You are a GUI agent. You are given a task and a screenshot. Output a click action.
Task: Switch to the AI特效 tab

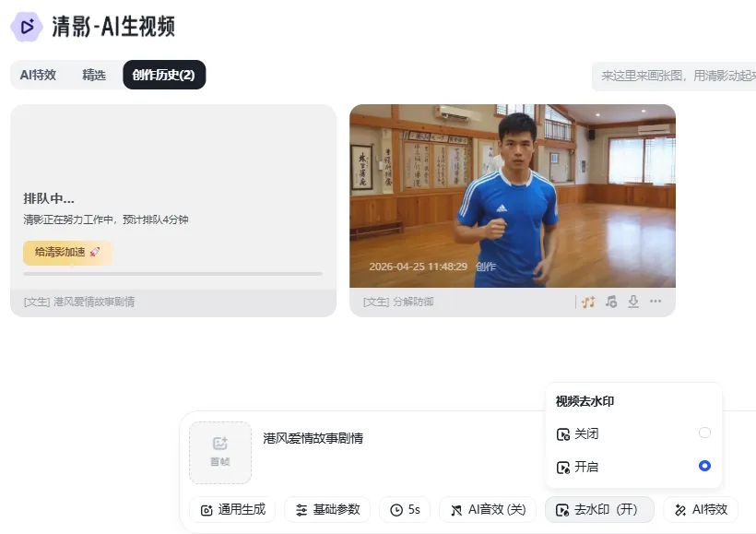point(38,75)
